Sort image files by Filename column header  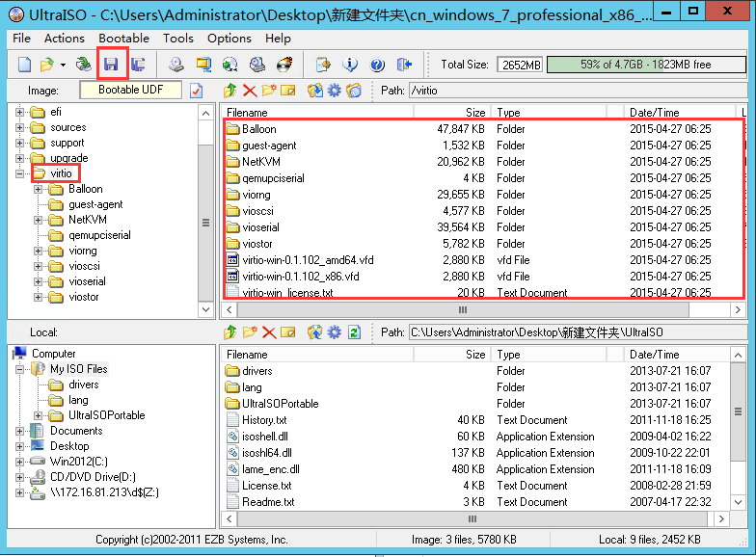(x=317, y=112)
